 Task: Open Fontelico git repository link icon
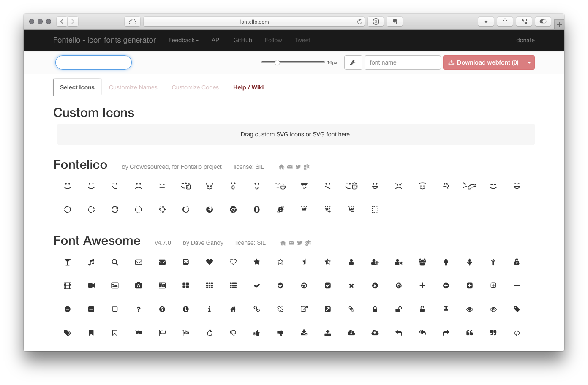[x=307, y=167]
